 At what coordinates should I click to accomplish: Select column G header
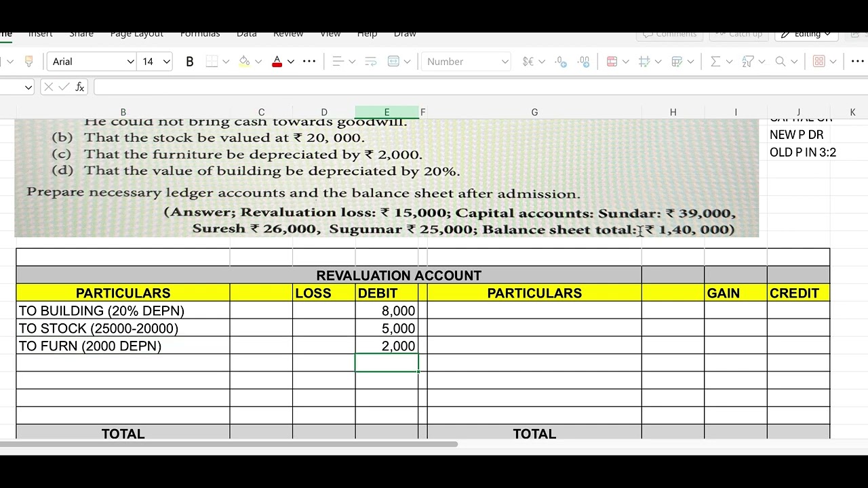click(x=534, y=113)
